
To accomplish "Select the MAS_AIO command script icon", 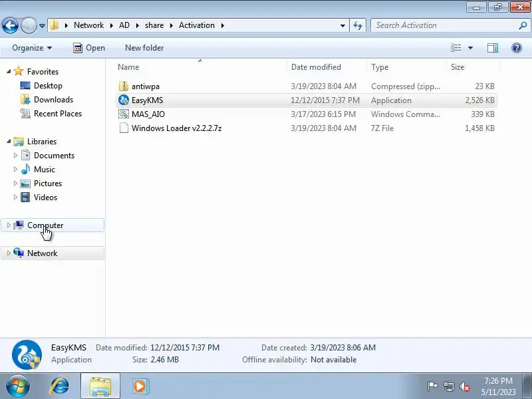I will point(124,114).
